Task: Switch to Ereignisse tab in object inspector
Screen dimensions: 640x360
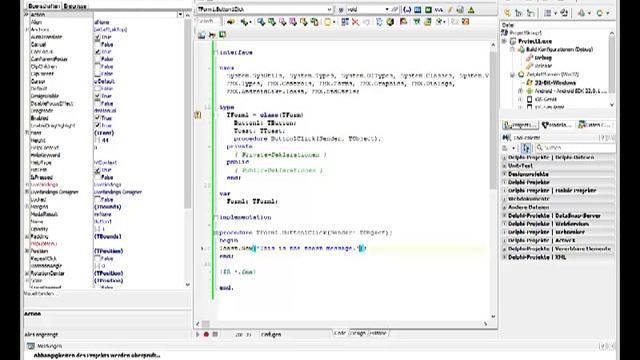Action: (x=75, y=6)
